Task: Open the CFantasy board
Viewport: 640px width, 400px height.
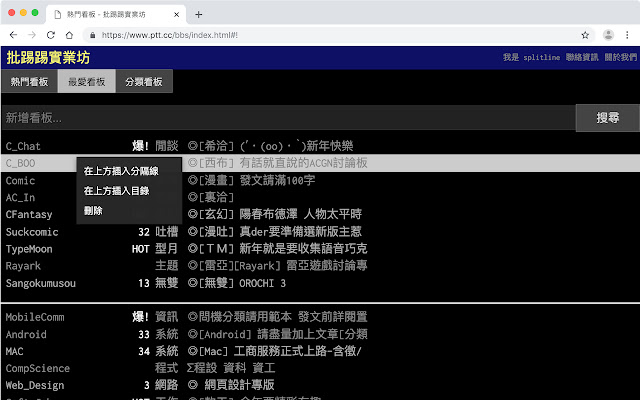Action: [29, 214]
